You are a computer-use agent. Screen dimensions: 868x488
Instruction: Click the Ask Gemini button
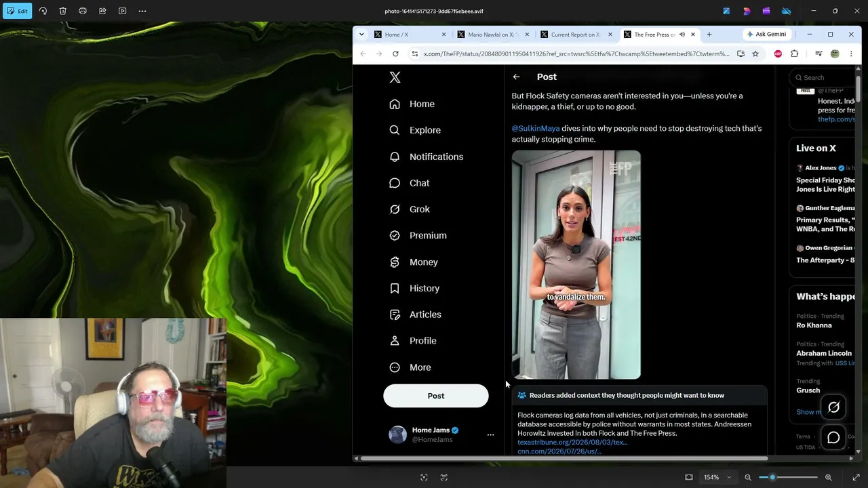coord(766,35)
